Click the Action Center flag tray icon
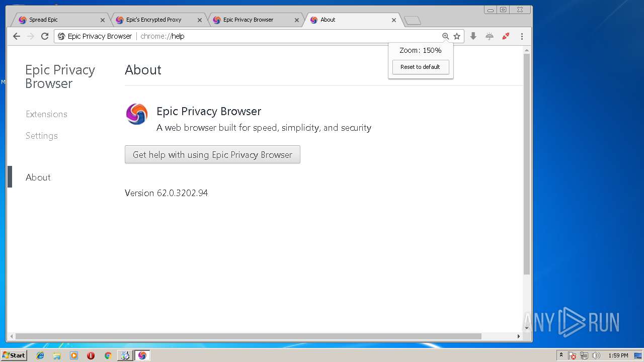Viewport: 644px width, 362px height. coord(572,355)
